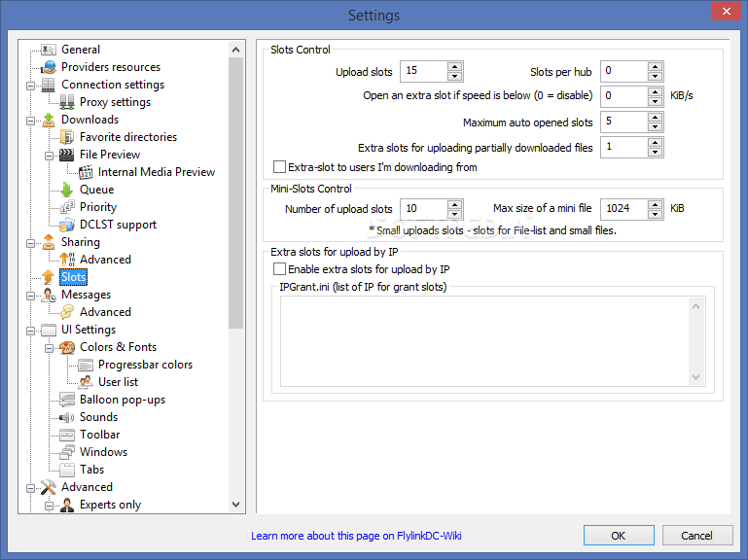Click the Sharing Advanced icon

pyautogui.click(x=67, y=260)
